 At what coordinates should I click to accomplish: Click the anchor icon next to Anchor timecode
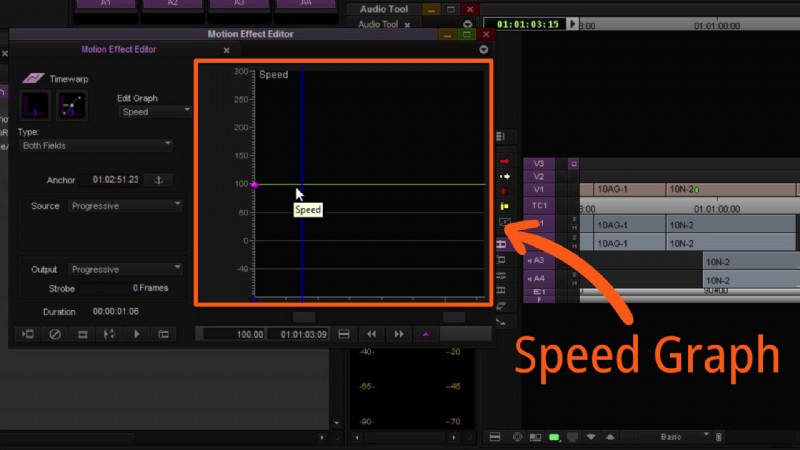coord(158,180)
